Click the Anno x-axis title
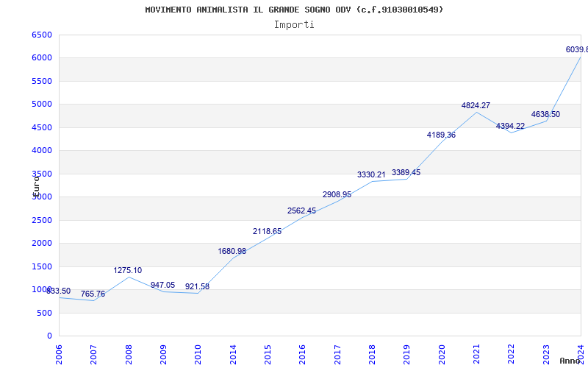The width and height of the screenshot is (588, 368). click(x=570, y=361)
